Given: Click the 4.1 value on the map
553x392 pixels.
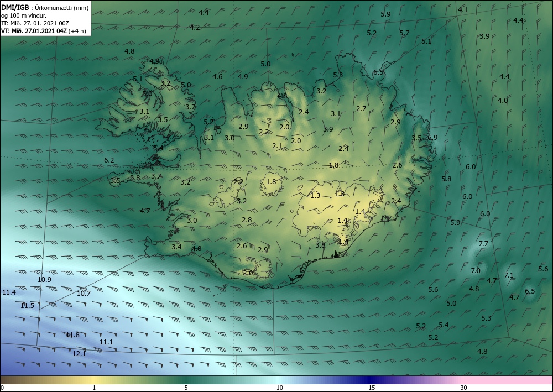Looking at the screenshot, I should (462, 10).
